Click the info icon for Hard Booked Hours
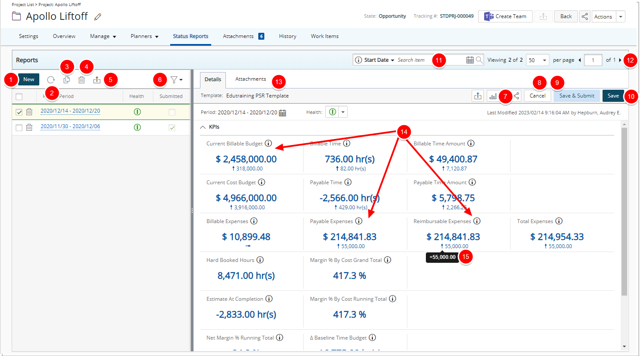Viewport: 644px width, 356px height. (x=260, y=260)
